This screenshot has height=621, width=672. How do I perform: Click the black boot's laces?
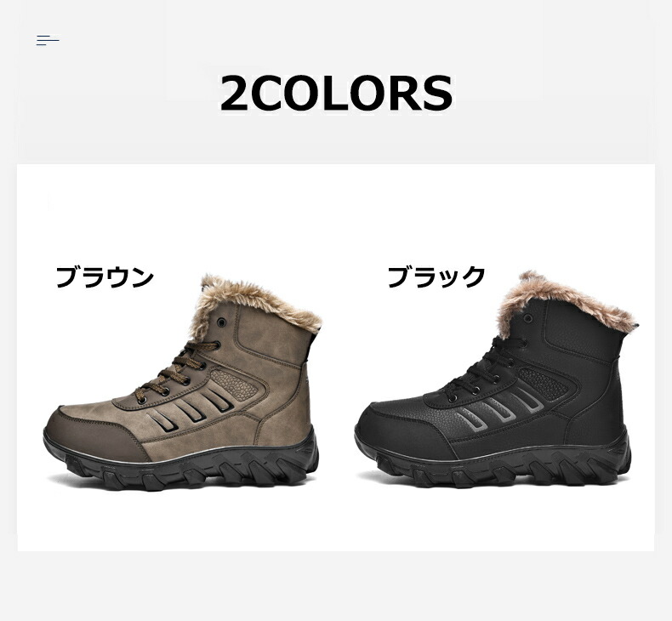pyautogui.click(x=487, y=369)
